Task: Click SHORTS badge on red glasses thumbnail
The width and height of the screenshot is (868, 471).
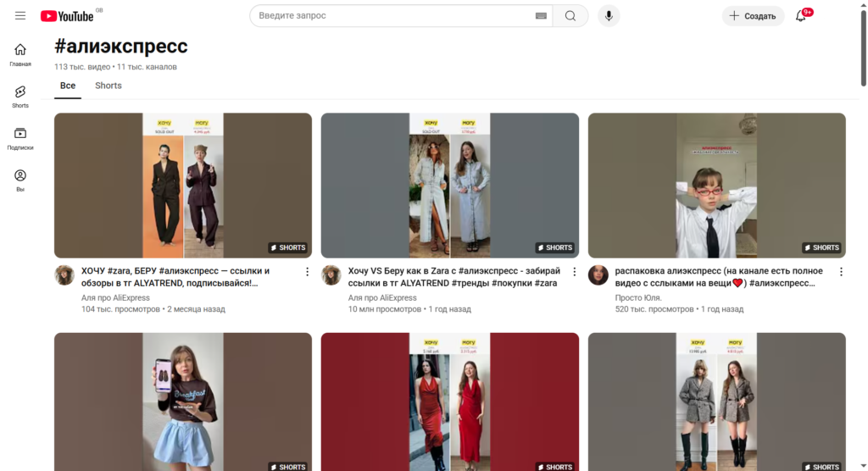Action: [x=821, y=247]
